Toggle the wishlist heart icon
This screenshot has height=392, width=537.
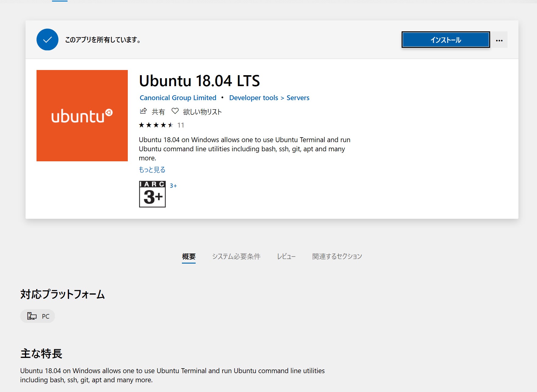pyautogui.click(x=175, y=111)
